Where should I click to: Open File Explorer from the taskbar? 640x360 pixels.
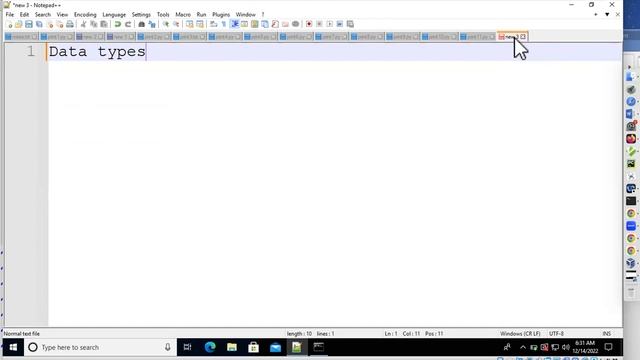click(232, 347)
